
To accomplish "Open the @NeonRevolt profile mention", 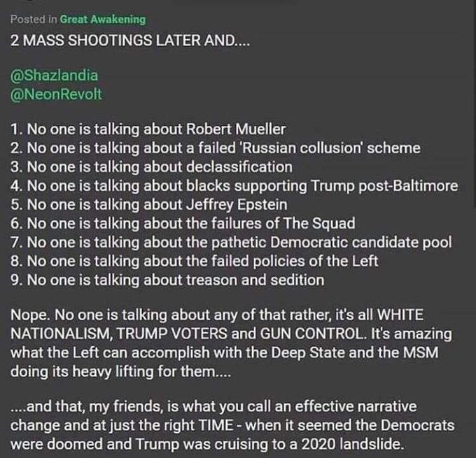I will coord(57,94).
